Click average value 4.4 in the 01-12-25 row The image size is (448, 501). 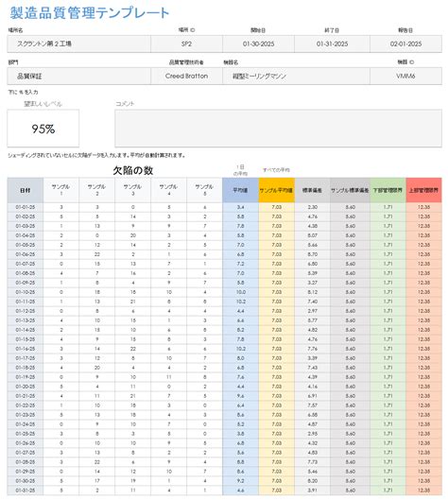tap(240, 311)
